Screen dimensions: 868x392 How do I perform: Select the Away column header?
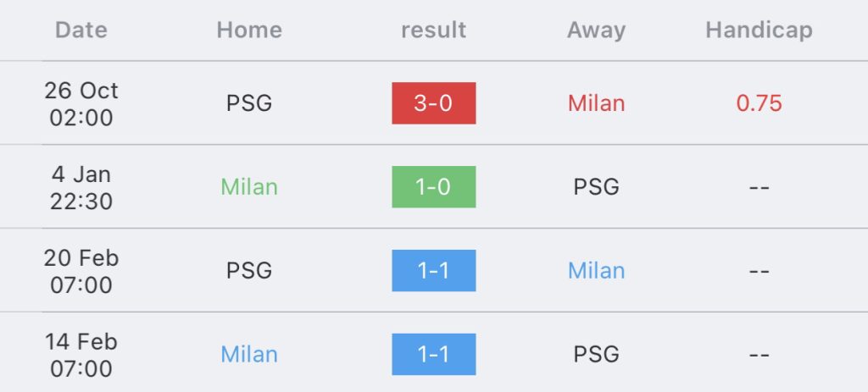click(596, 30)
